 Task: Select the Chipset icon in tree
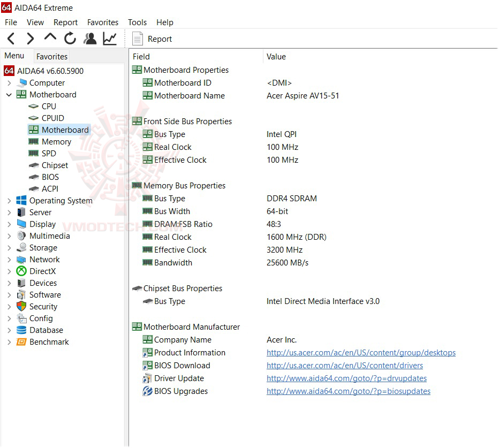(33, 165)
